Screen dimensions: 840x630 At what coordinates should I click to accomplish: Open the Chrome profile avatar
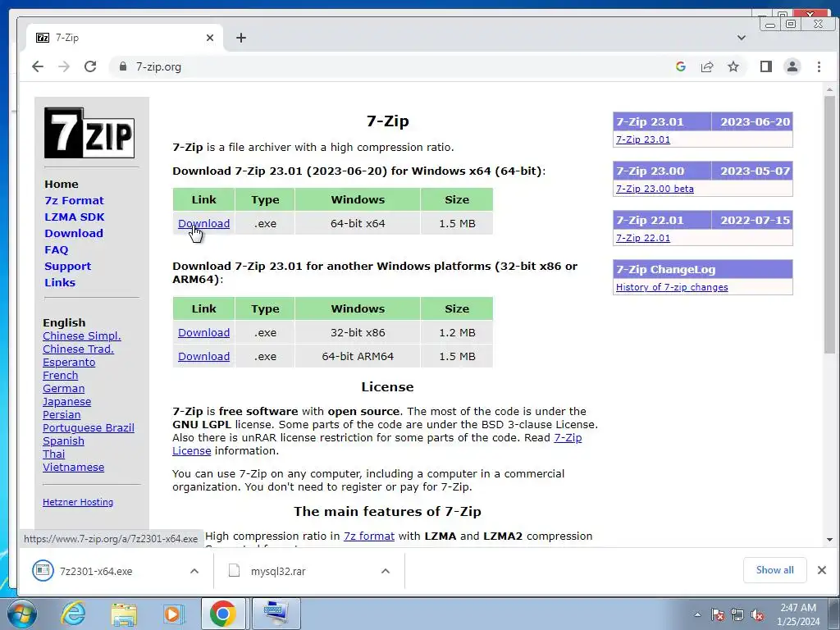pos(792,66)
